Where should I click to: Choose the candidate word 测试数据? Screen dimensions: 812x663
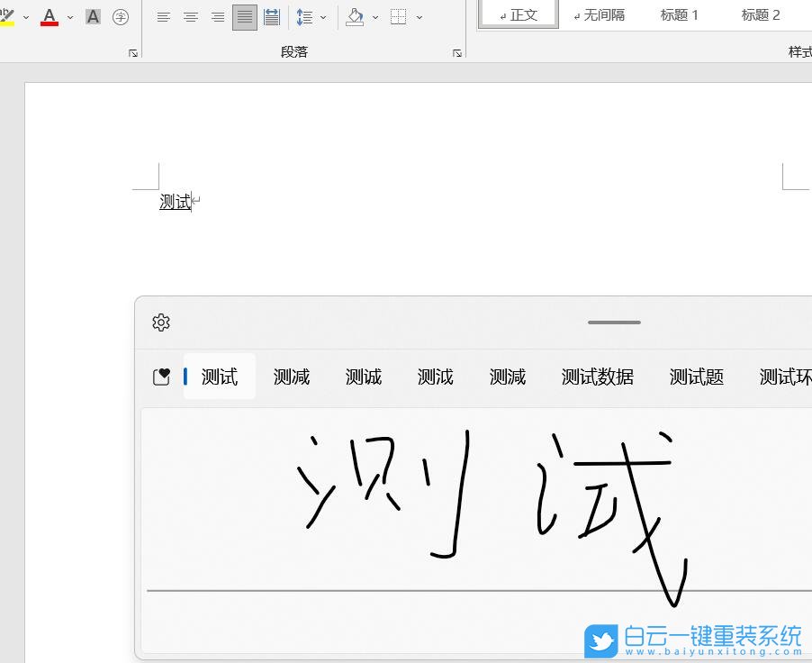pyautogui.click(x=597, y=377)
